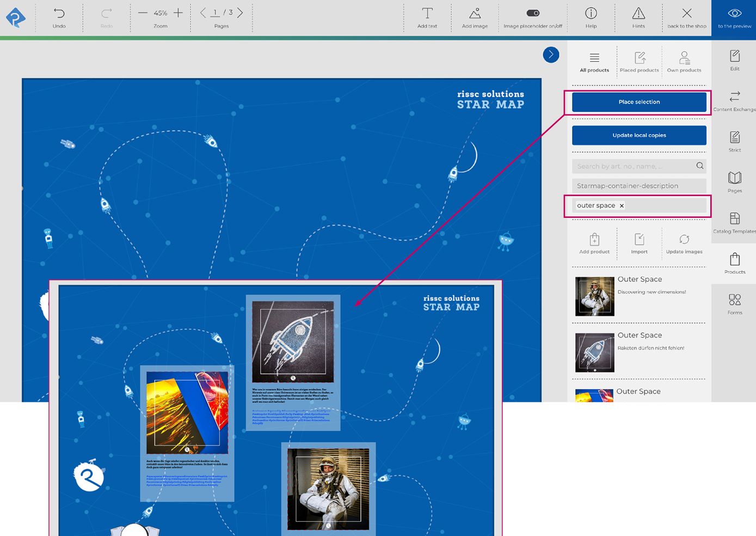Remove the outer space filter tag
The image size is (756, 536).
pyautogui.click(x=622, y=206)
